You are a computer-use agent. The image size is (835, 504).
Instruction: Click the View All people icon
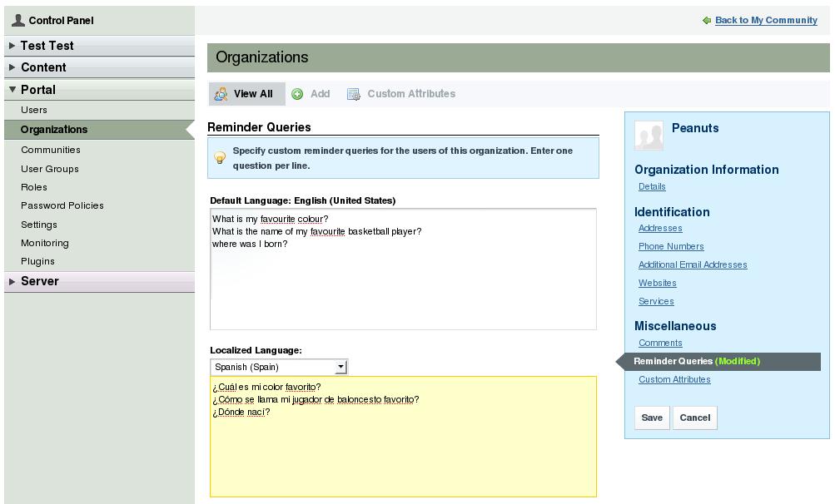221,94
